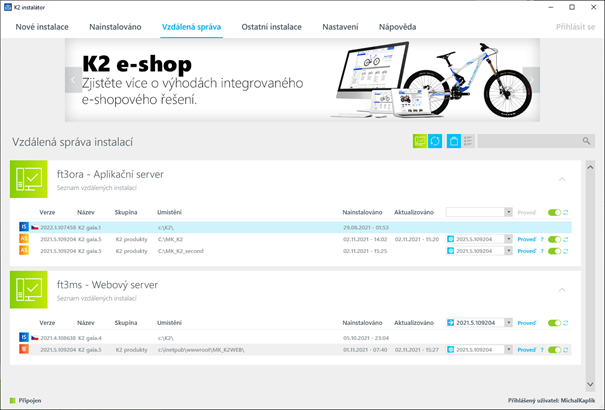
Task: Click Proveď in the MK_K2WEB row
Action: [x=527, y=350]
